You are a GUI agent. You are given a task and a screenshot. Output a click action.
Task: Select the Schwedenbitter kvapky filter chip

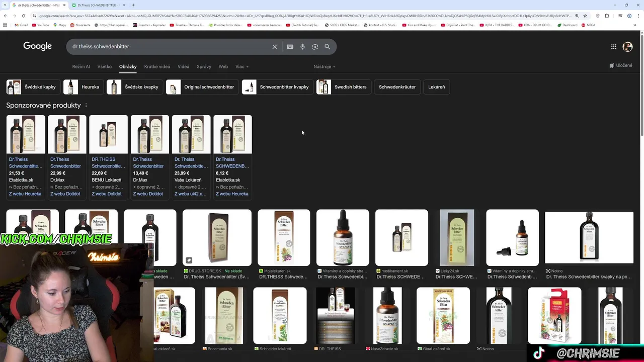point(278,87)
